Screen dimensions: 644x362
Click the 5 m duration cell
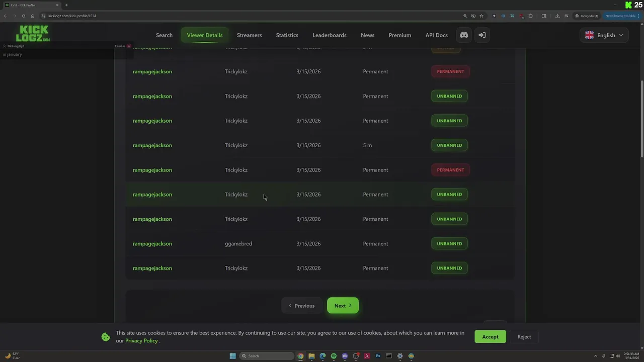click(x=367, y=145)
